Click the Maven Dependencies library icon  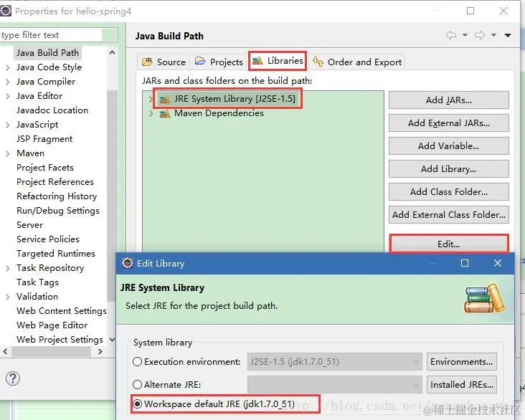click(x=164, y=114)
